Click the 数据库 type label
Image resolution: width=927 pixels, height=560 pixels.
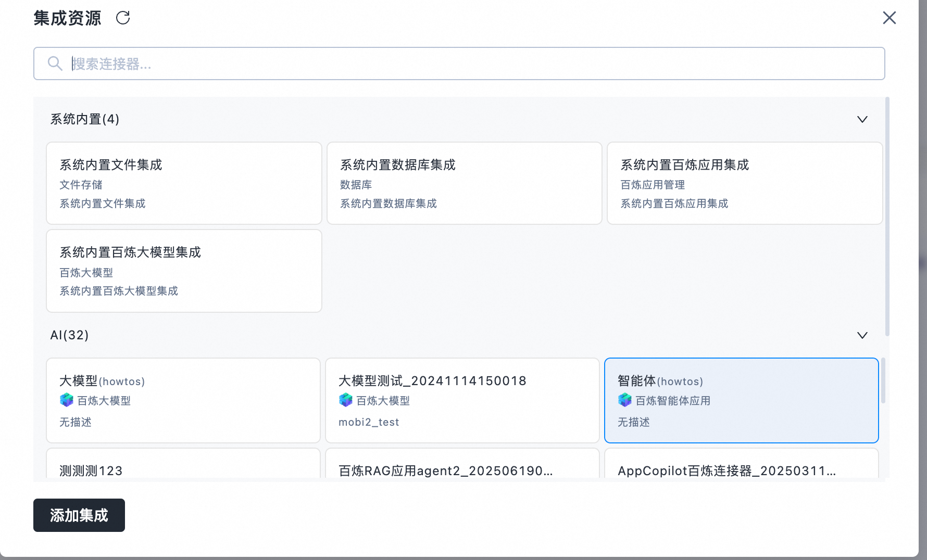356,185
